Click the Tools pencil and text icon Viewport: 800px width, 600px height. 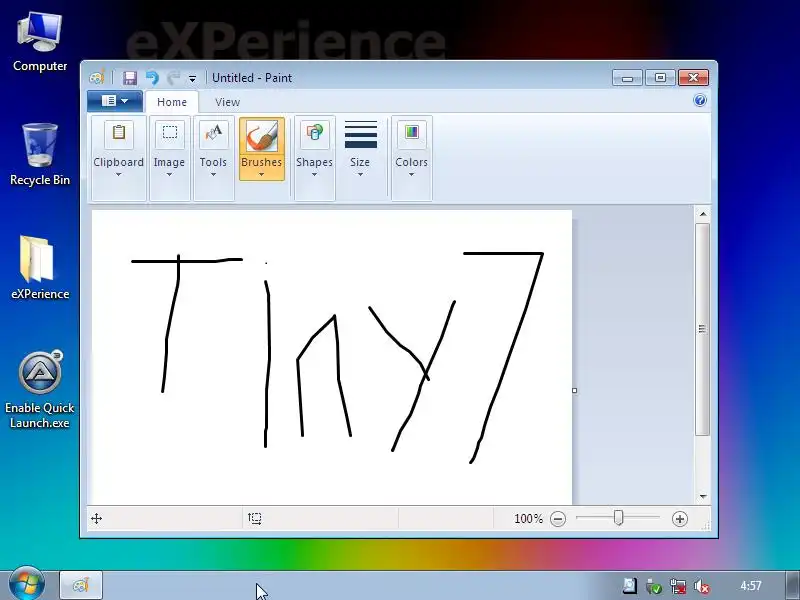[x=213, y=134]
